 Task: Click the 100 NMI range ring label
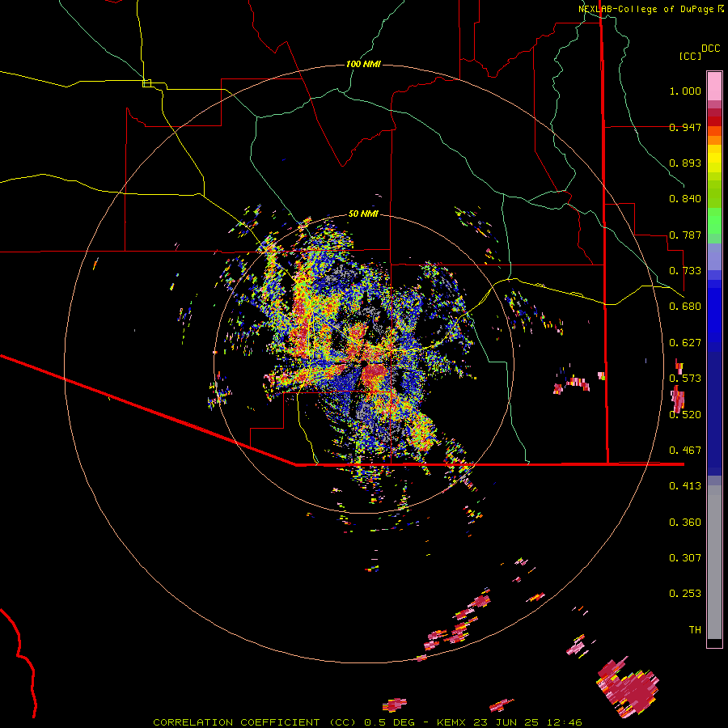(x=363, y=64)
